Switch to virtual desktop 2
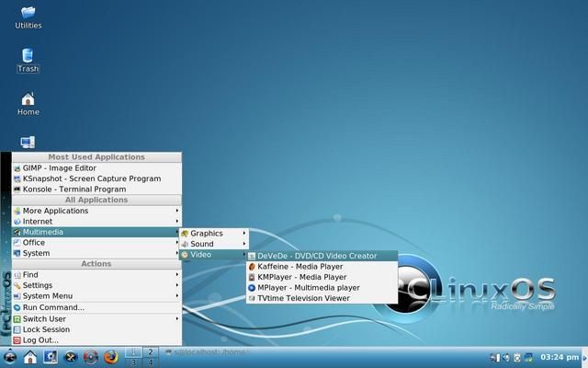This screenshot has width=588, height=368. tap(151, 352)
